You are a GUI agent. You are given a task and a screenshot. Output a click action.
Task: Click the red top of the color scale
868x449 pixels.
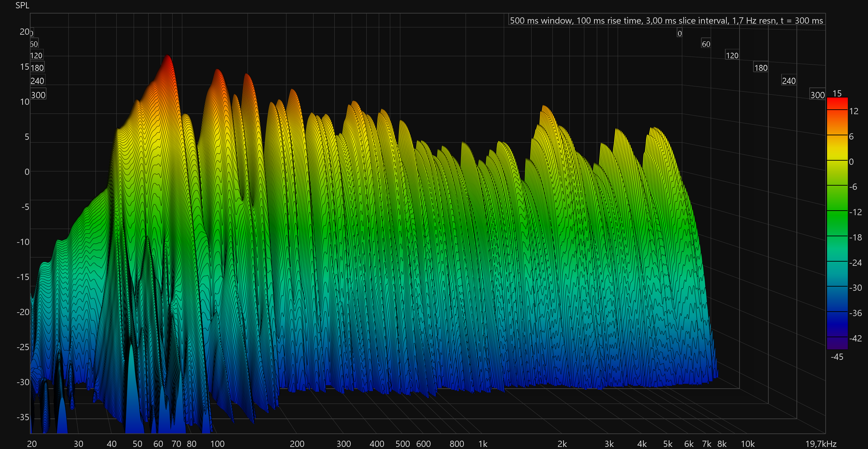(x=837, y=103)
